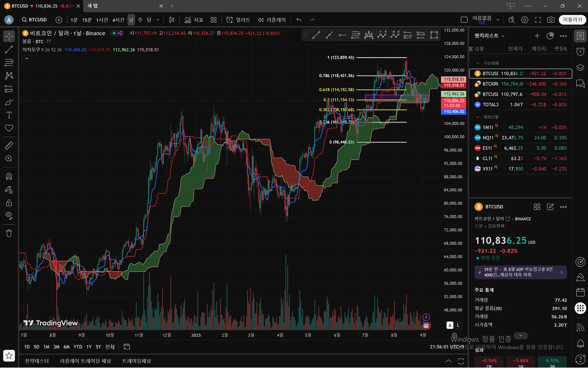Open the forecasting and measurement tools

[9, 89]
